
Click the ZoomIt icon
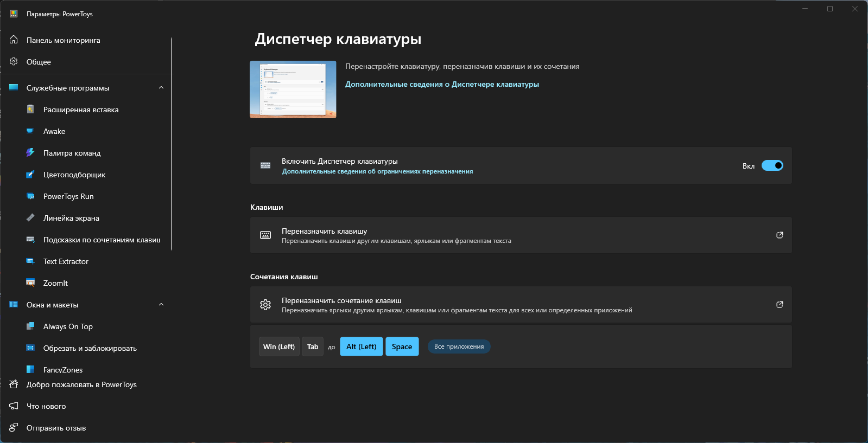[x=30, y=283]
